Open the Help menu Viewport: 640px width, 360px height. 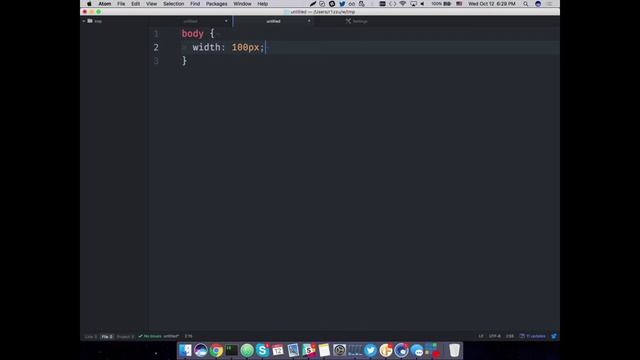tap(262, 4)
